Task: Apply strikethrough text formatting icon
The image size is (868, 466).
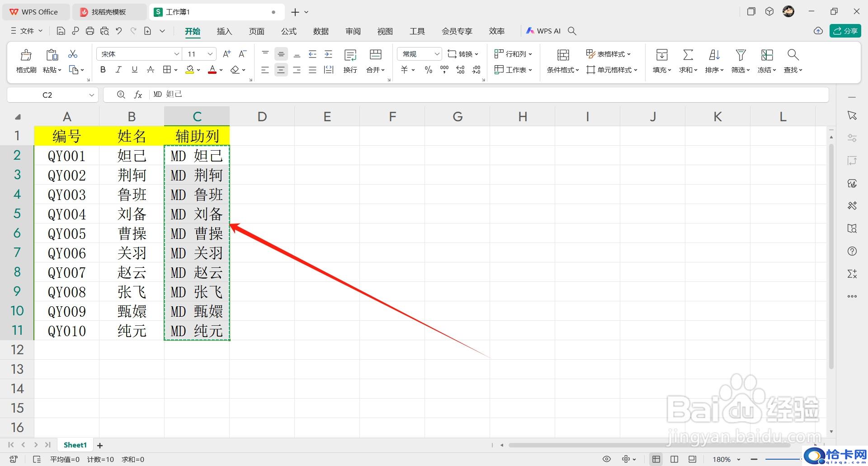Action: pyautogui.click(x=151, y=70)
